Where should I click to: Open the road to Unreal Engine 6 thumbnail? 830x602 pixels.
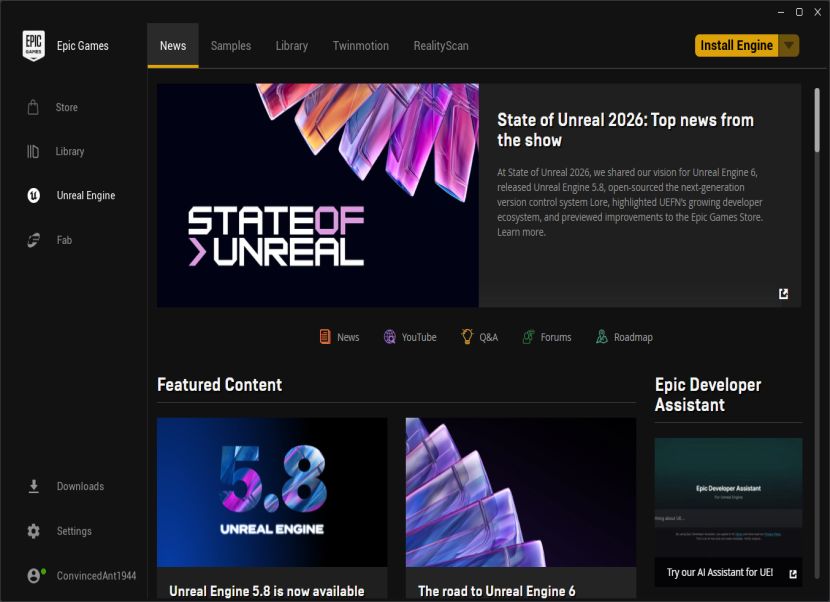coord(521,492)
